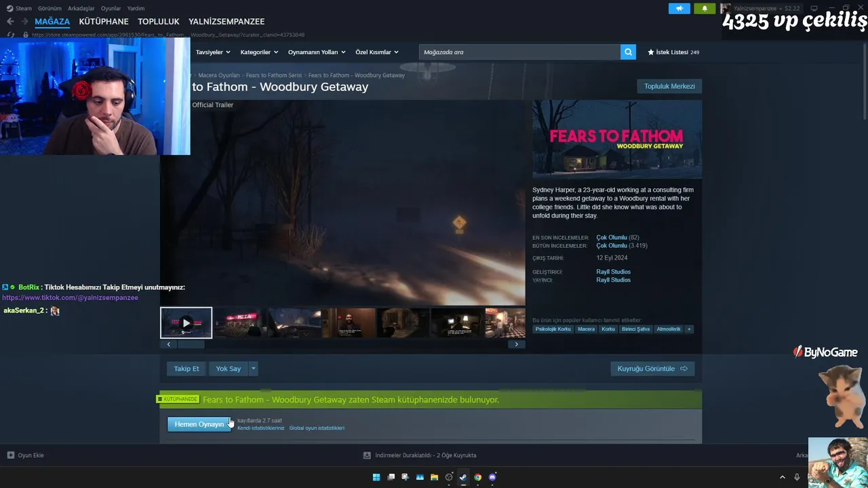Screen dimensions: 868x488
Task: Click the Hemen Oynayın button
Action: (x=199, y=424)
